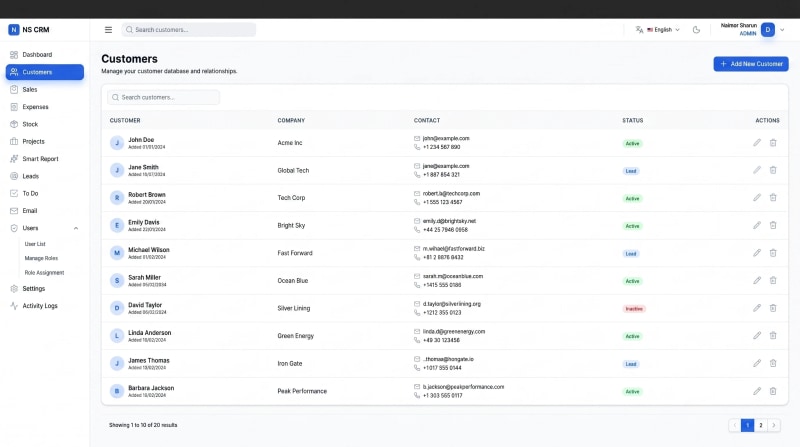
Task: Delete David Taylor customer row
Action: [x=773, y=308]
